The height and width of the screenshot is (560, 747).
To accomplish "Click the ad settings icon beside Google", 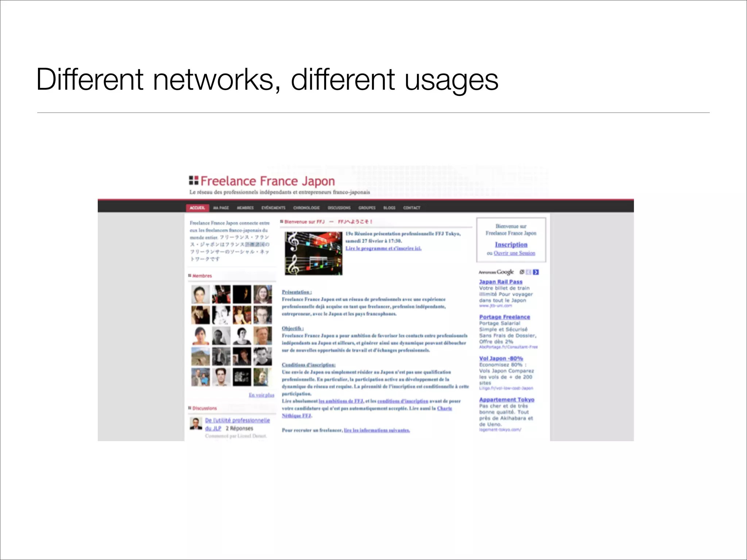I will (522, 272).
